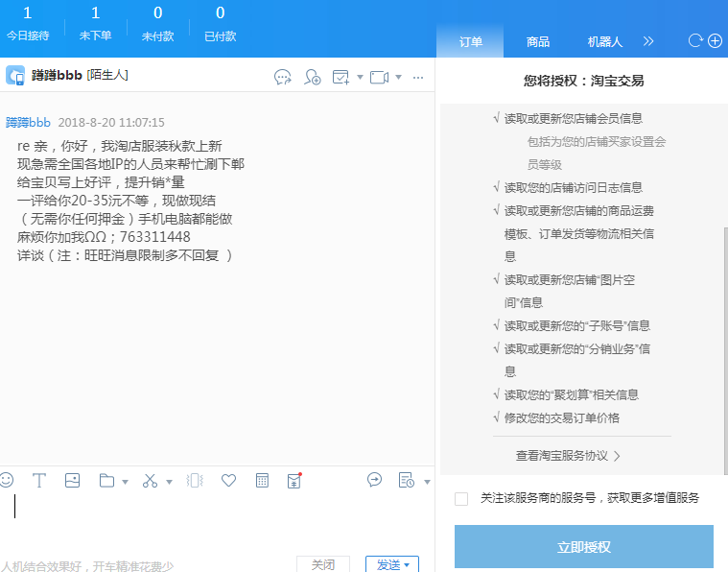This screenshot has width=728, height=572.
Task: Click the 读取您的店铺访问日志信息 permission item
Action: tap(574, 187)
